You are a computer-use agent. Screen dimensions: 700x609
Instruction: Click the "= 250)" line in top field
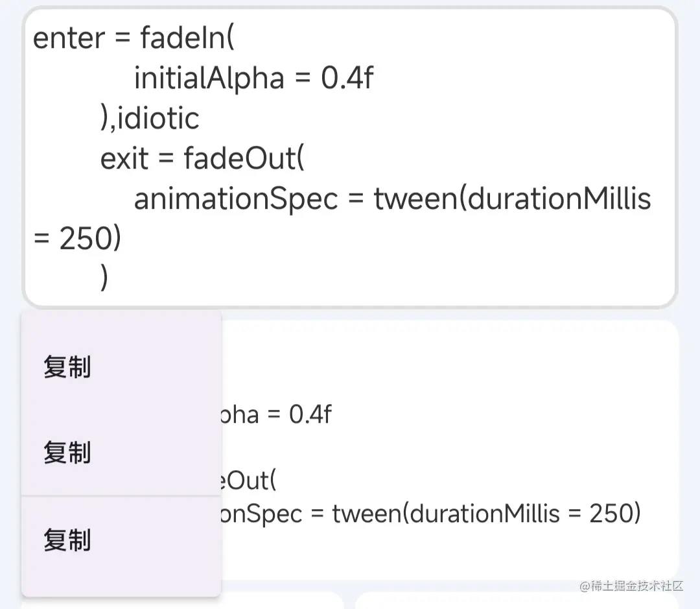coord(77,239)
